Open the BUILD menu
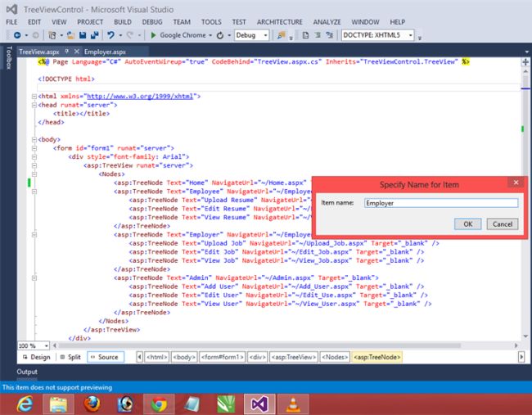Viewport: 532px width, 415px height. click(123, 21)
